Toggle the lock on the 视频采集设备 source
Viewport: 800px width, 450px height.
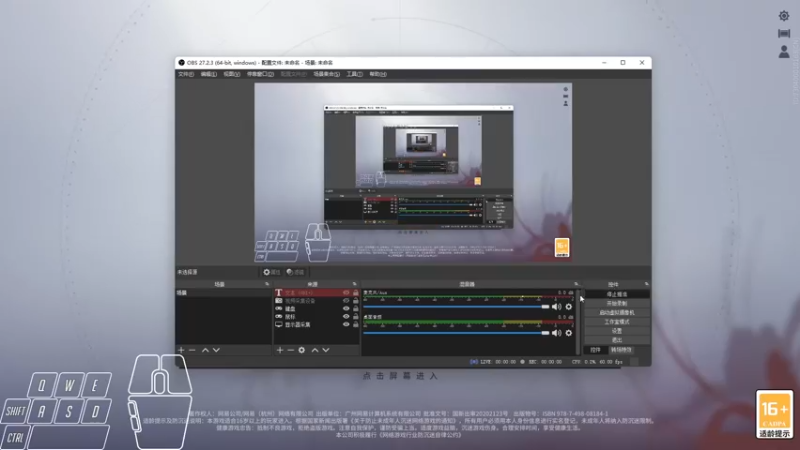(x=356, y=301)
